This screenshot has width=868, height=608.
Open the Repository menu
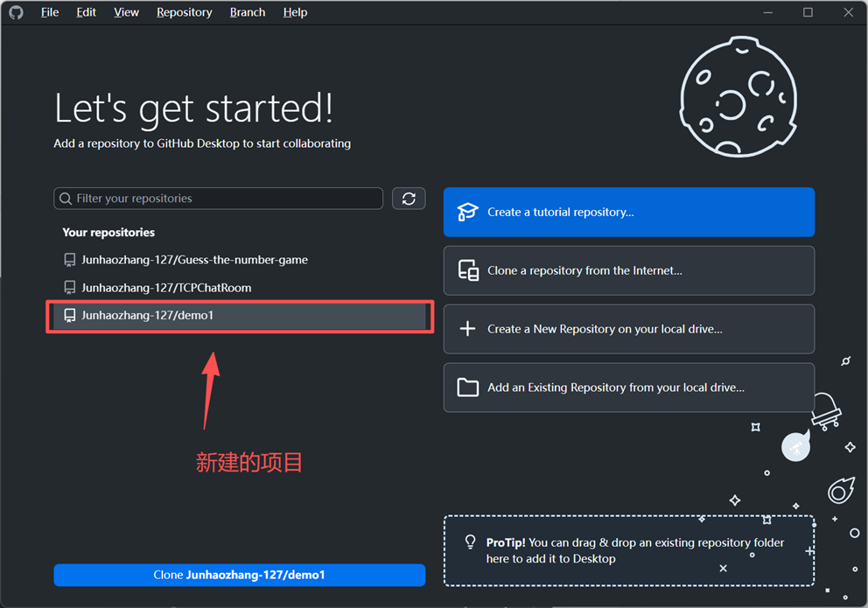click(185, 12)
